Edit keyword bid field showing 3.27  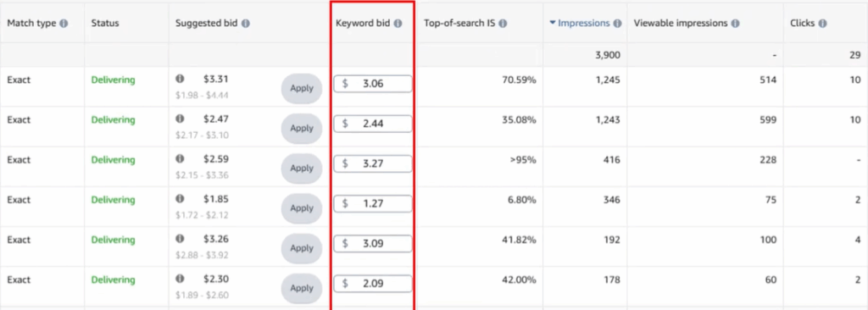click(x=373, y=163)
